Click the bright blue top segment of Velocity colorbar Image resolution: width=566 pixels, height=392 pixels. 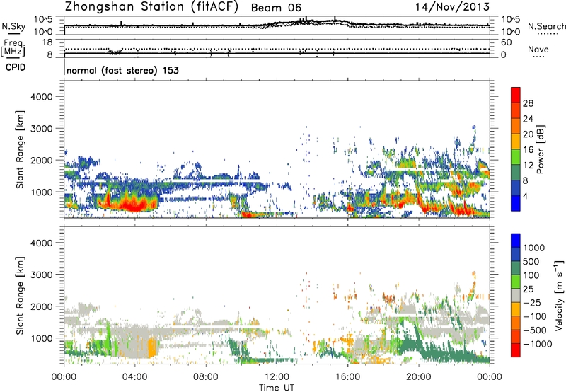(516, 241)
